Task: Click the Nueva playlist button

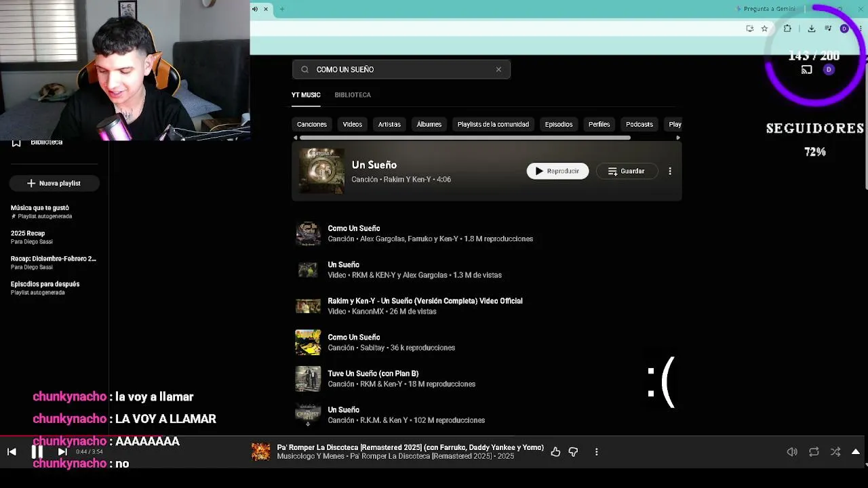Action: pyautogui.click(x=54, y=183)
